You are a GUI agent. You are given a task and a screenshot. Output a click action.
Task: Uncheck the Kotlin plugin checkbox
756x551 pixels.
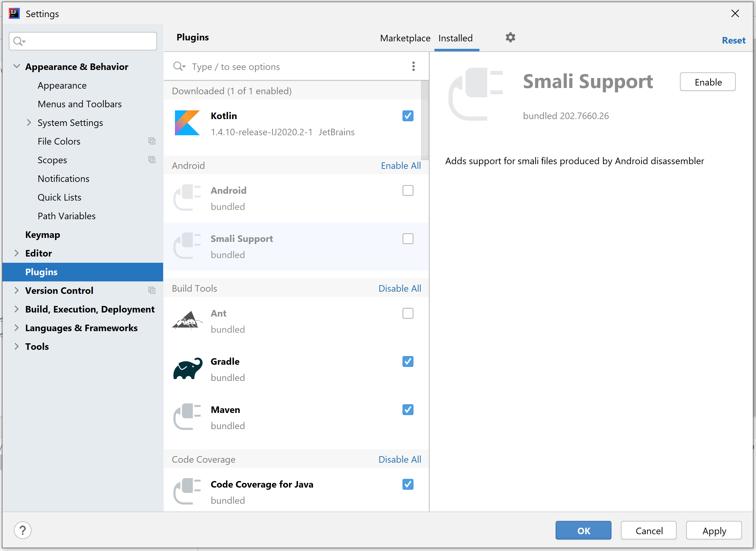[408, 116]
